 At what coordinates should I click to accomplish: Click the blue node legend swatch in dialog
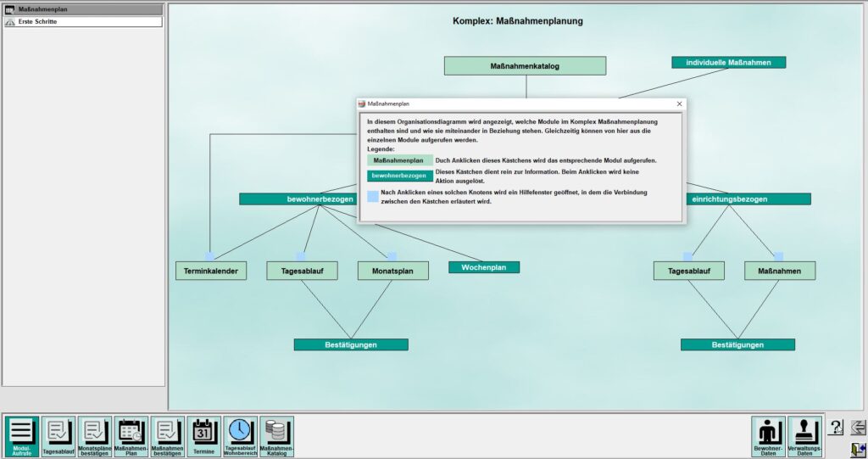(x=374, y=197)
